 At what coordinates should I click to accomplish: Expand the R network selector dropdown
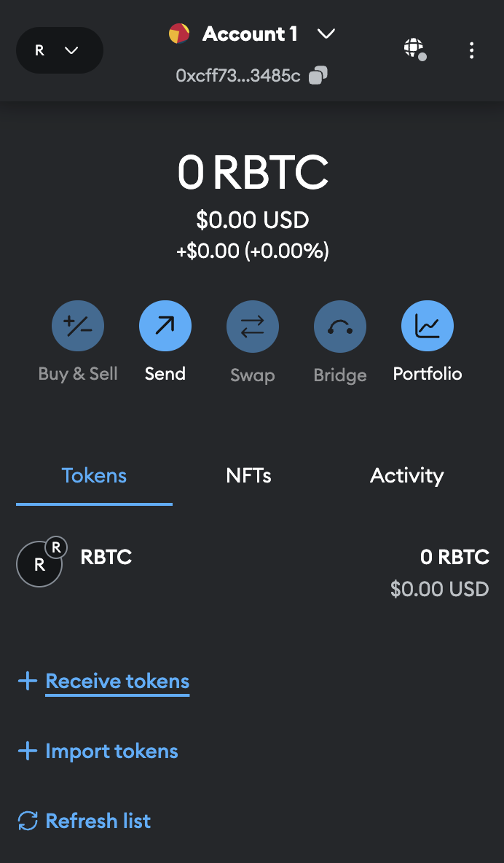click(60, 50)
